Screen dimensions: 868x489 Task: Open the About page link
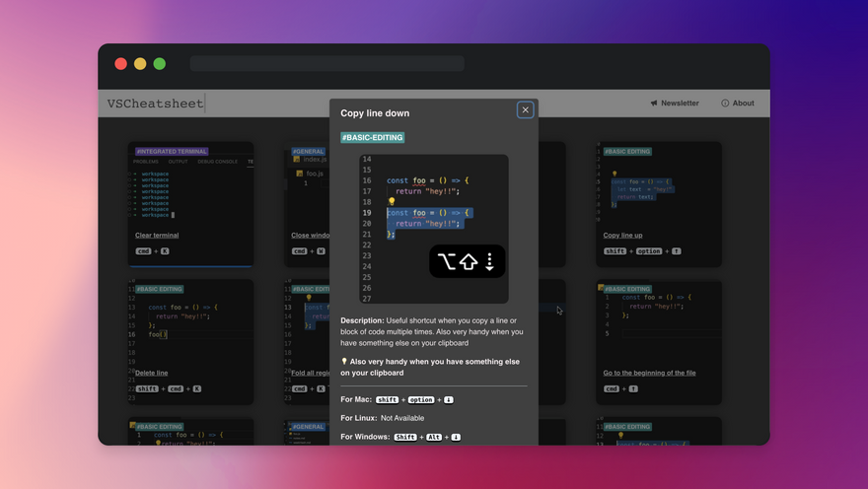click(x=738, y=103)
